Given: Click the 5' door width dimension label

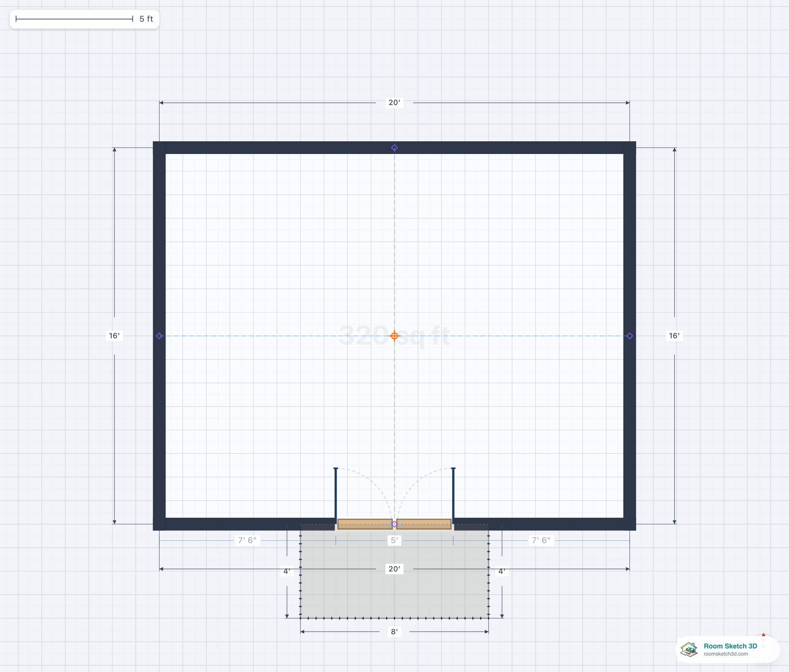Looking at the screenshot, I should [394, 540].
